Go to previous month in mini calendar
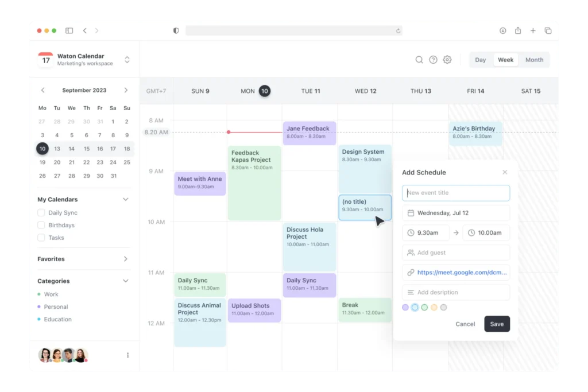 (x=42, y=90)
